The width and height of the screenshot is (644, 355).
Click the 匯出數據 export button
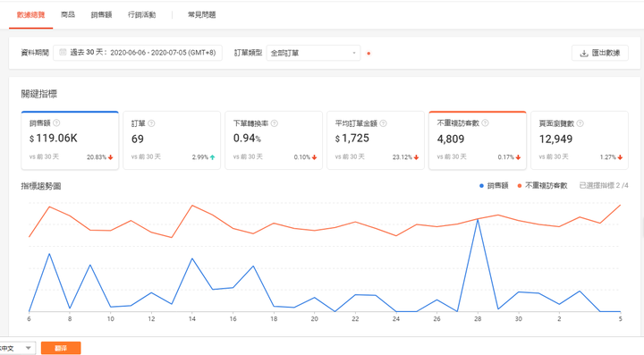pos(599,53)
